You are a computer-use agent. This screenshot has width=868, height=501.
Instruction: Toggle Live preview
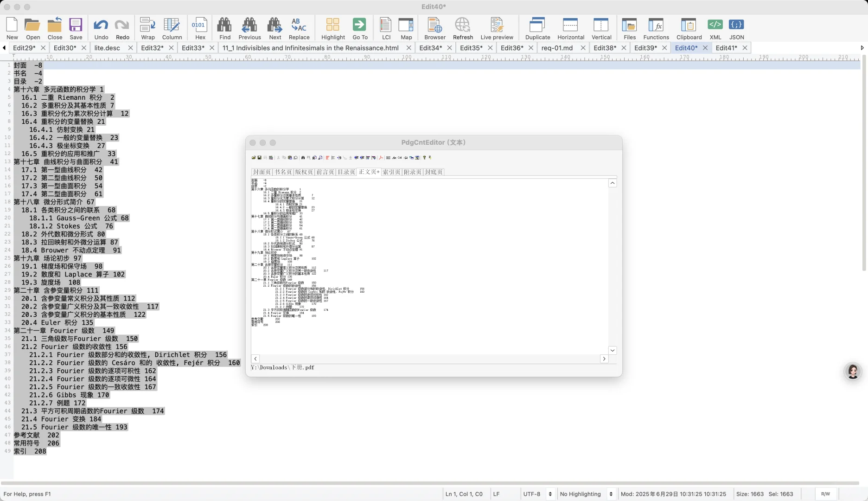click(497, 28)
